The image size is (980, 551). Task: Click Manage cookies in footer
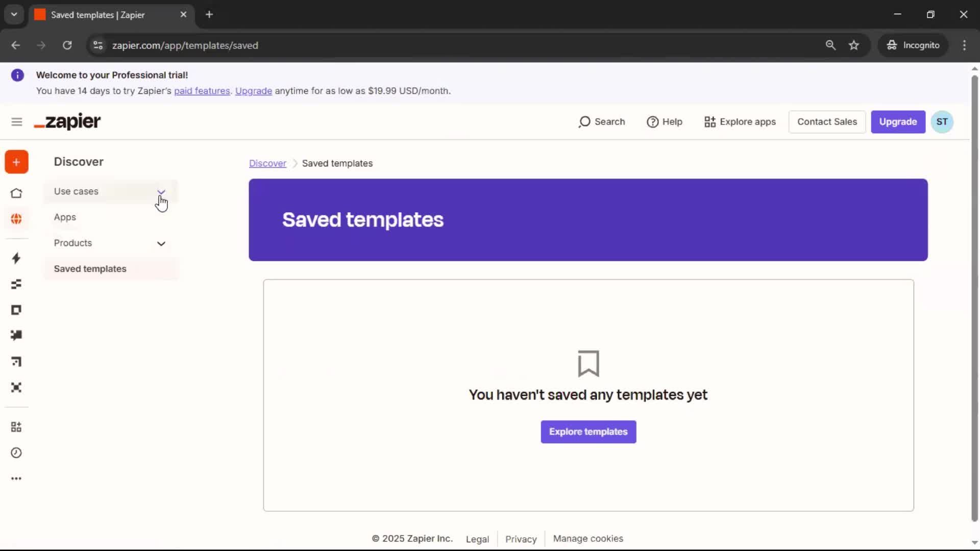[588, 539]
